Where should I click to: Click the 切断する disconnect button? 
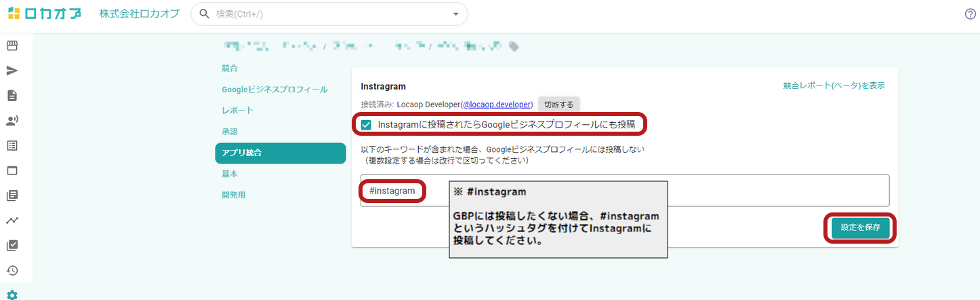click(558, 105)
